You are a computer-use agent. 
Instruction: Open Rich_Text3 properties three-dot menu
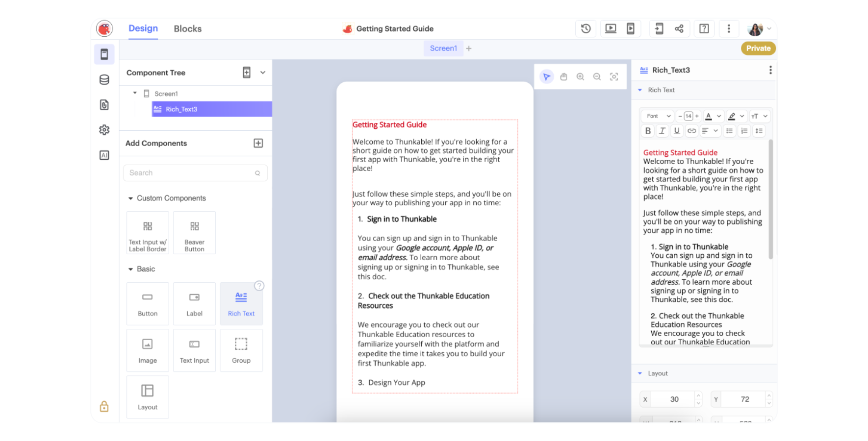coord(770,70)
